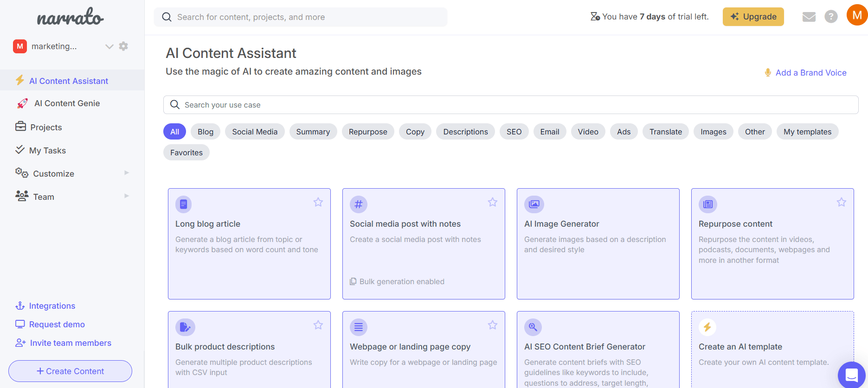Click the red M workspace avatar

pos(20,46)
